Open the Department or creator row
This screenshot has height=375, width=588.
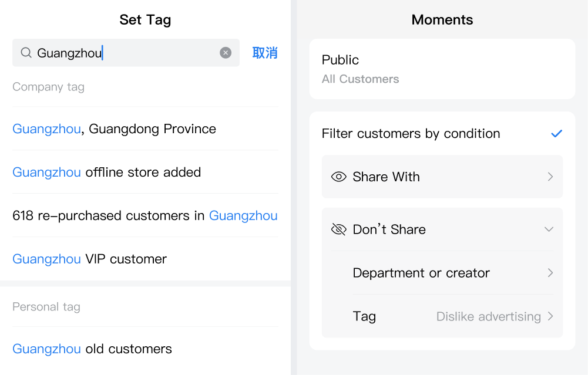tap(453, 273)
